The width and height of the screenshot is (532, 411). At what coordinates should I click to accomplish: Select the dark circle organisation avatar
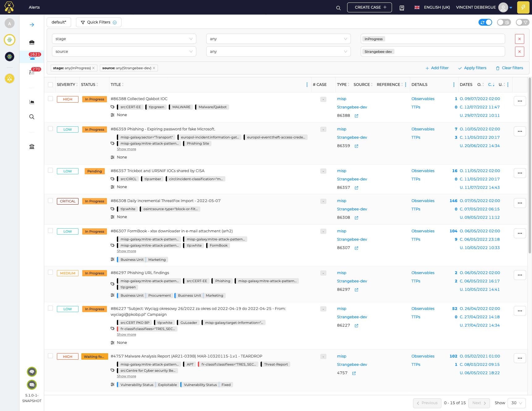coord(10,57)
